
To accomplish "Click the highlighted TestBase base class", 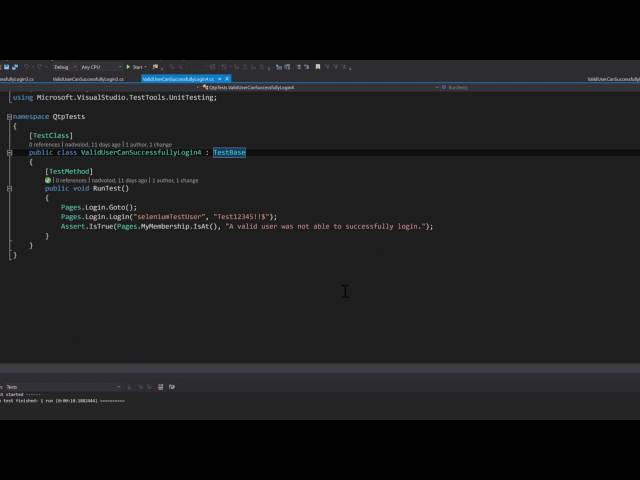I will (229, 152).
